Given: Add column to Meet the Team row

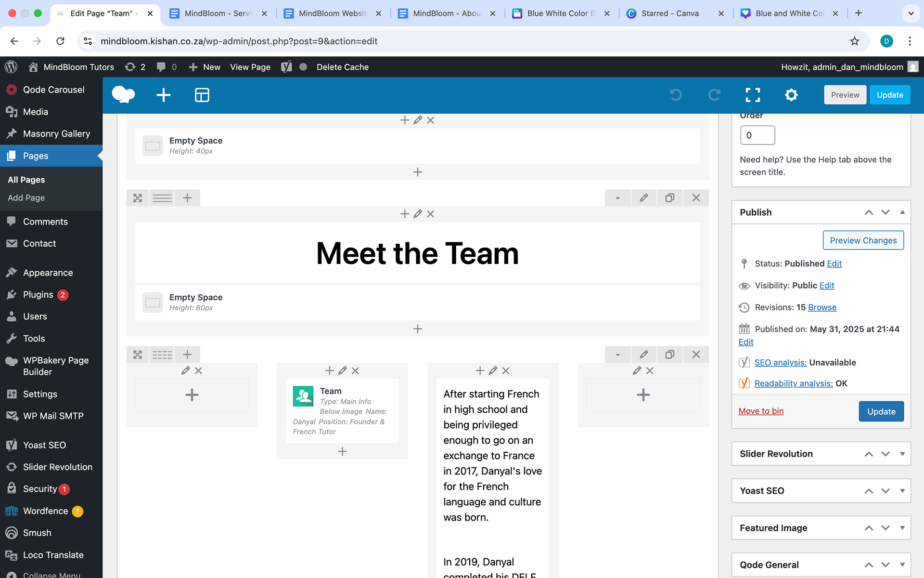Looking at the screenshot, I should pos(187,198).
